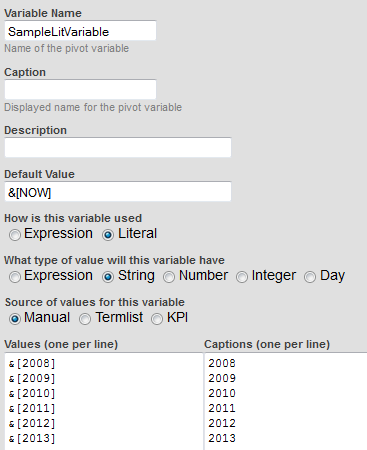
Task: Select Expression under How is this variable used
Action: click(x=15, y=235)
